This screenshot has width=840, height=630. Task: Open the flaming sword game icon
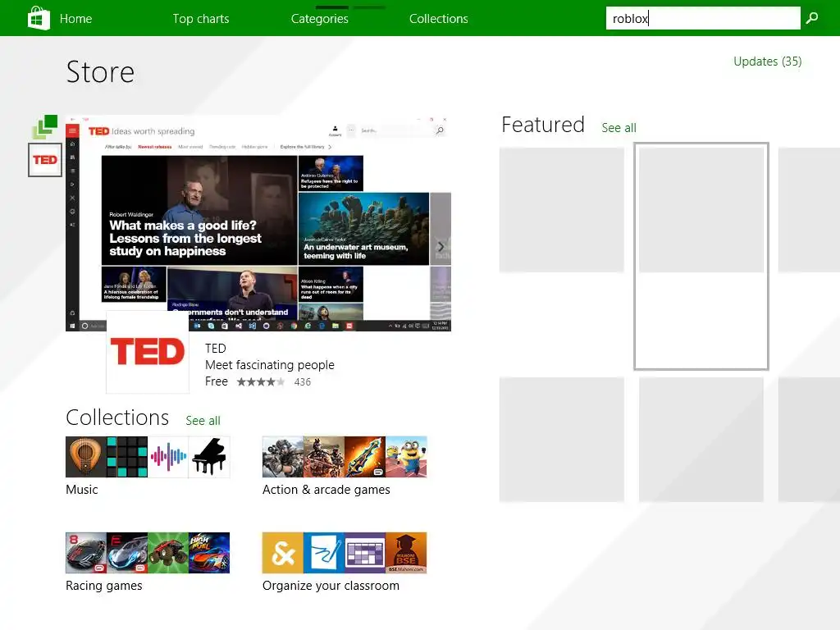point(365,457)
